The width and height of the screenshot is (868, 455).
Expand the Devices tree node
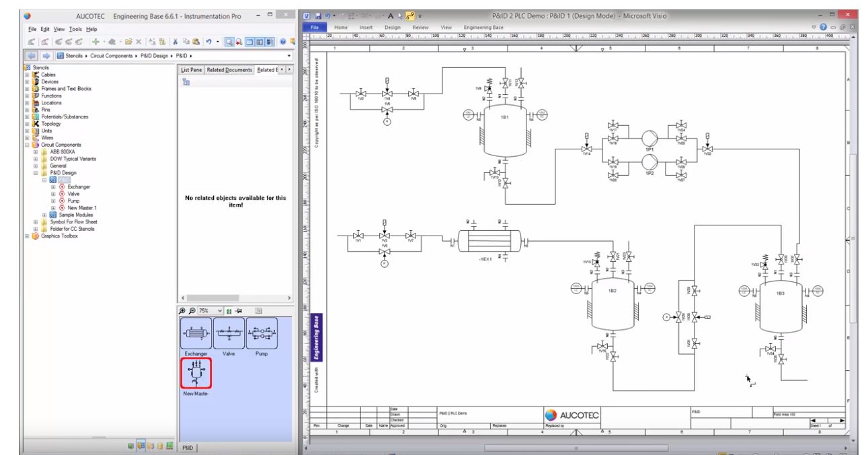click(27, 81)
